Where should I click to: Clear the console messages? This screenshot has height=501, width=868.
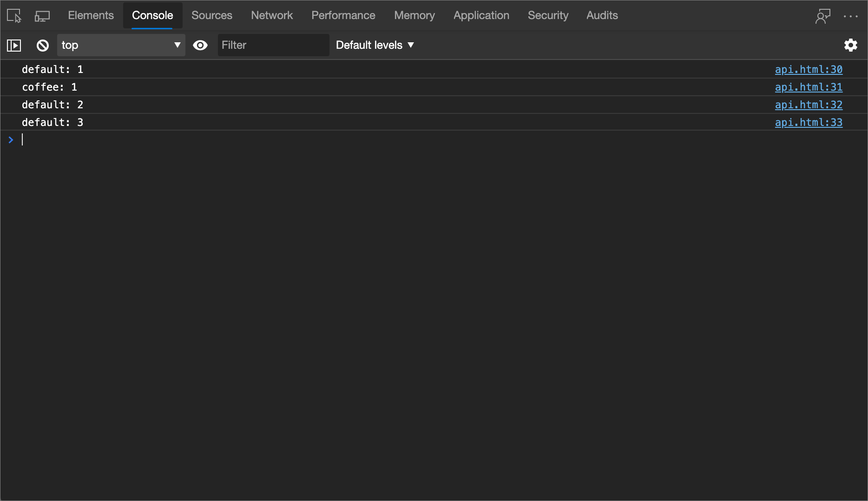[x=42, y=45]
